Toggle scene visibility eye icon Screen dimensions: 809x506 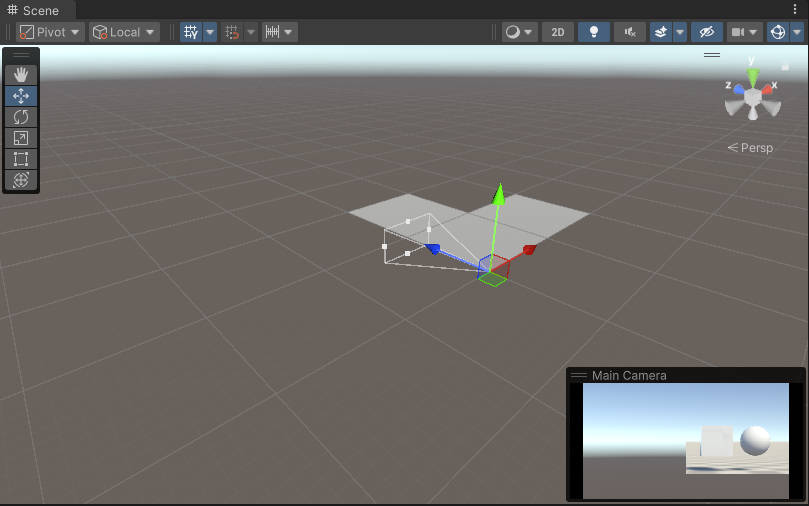click(707, 32)
